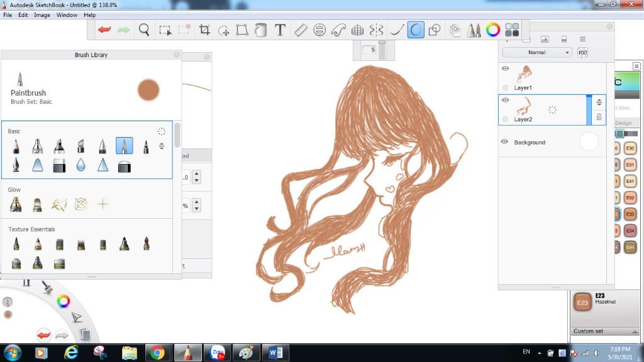Open the Help menu
The image size is (644, 362).
click(89, 15)
